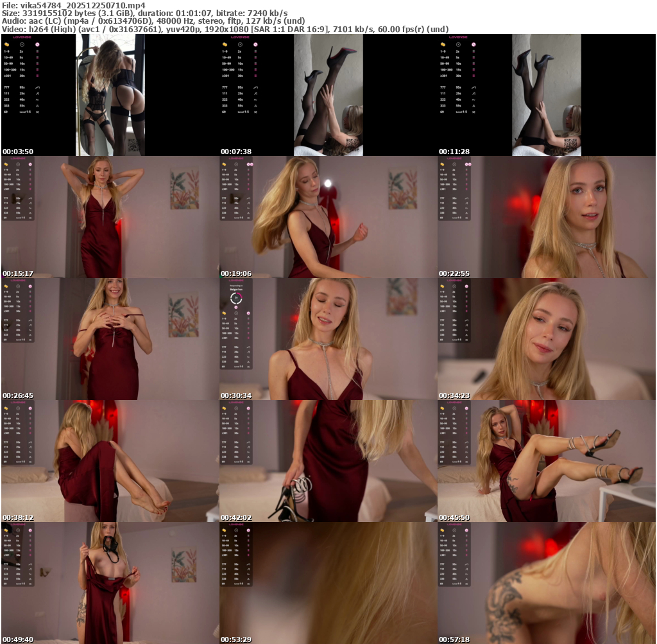The width and height of the screenshot is (657, 644).
Task: Click the '00:38:12' timestamp label
Action: click(17, 518)
